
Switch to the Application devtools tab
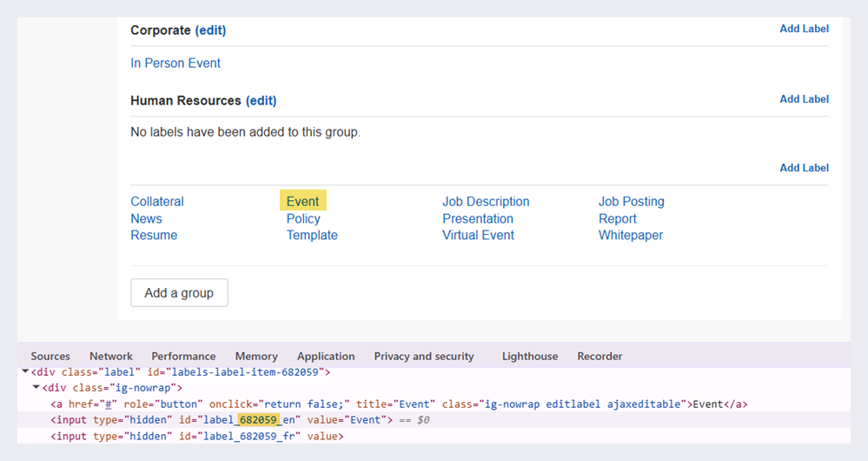(x=326, y=357)
